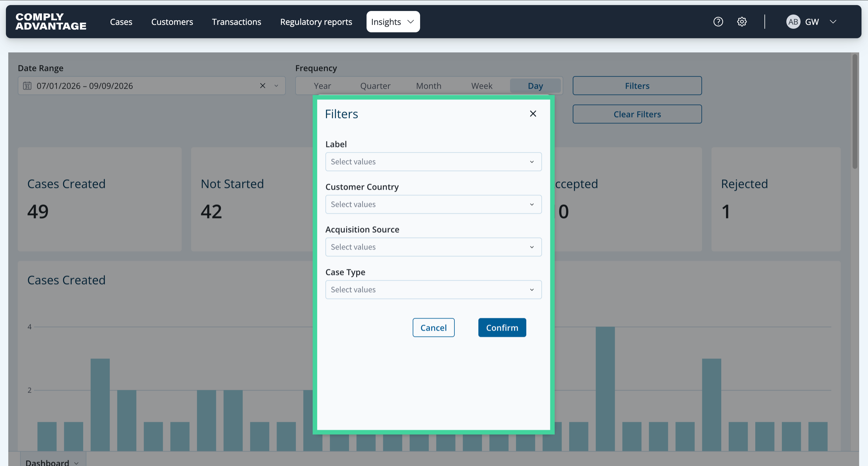Screen dimensions: 868x466
Task: Expand the Dashboard tab chevron
Action: tap(77, 463)
